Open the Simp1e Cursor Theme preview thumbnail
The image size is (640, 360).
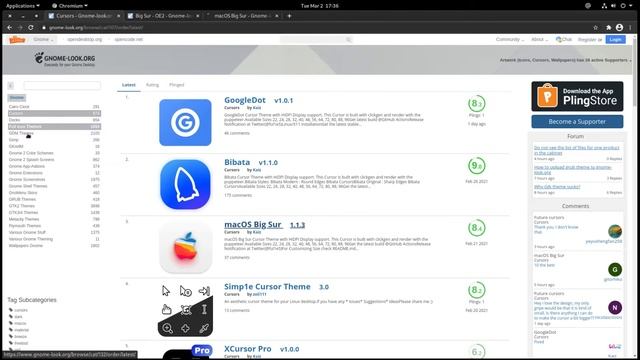coord(185,310)
